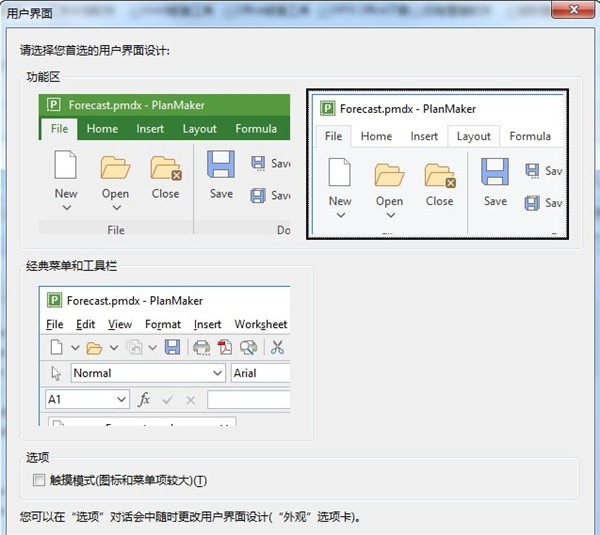Select Home tab in light ribbon preview
This screenshot has height=535, width=600.
tap(376, 136)
